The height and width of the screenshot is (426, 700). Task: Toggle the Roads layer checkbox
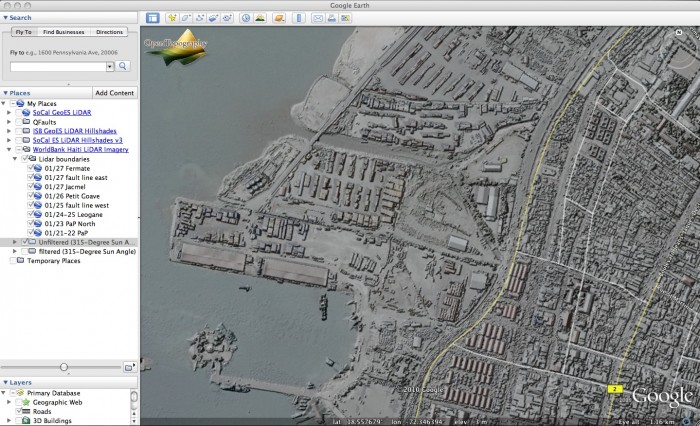tap(18, 411)
